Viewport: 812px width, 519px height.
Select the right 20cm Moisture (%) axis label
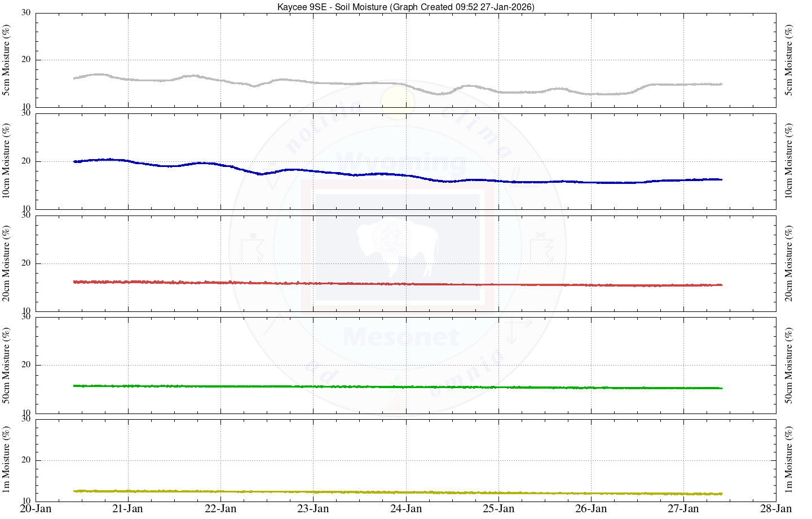pos(789,263)
